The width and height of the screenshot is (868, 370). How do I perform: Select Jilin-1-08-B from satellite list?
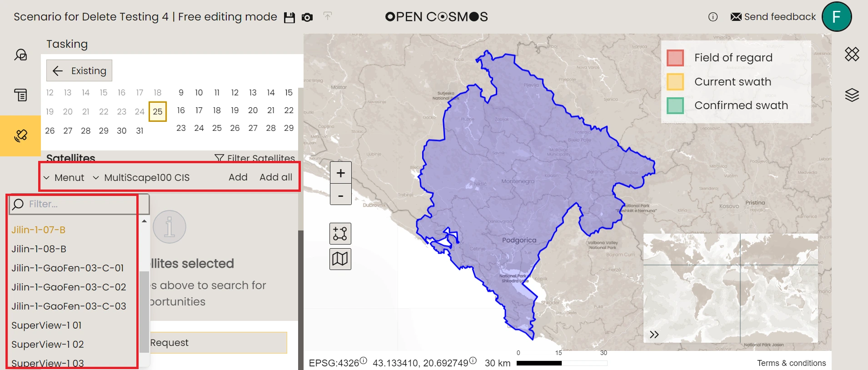tap(39, 249)
